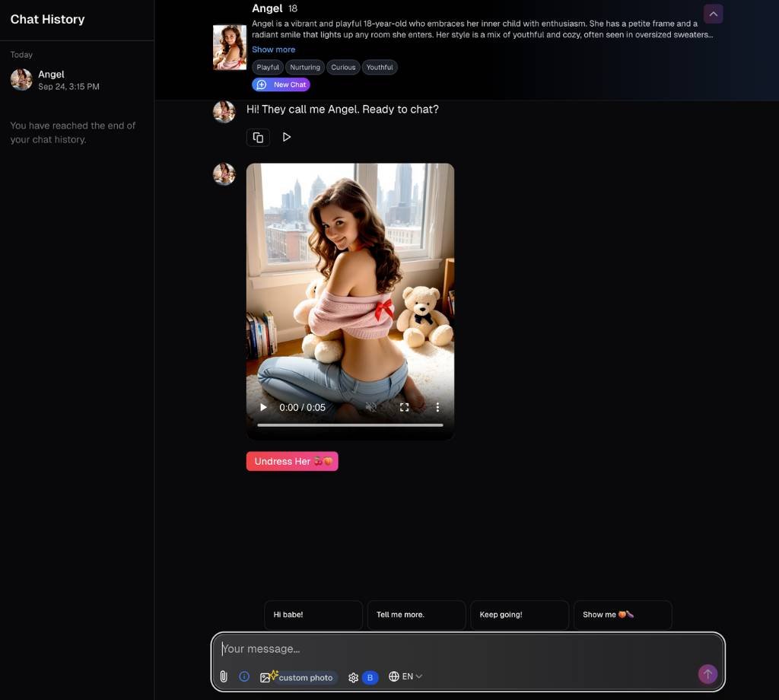Click the globe language icon

tap(393, 676)
